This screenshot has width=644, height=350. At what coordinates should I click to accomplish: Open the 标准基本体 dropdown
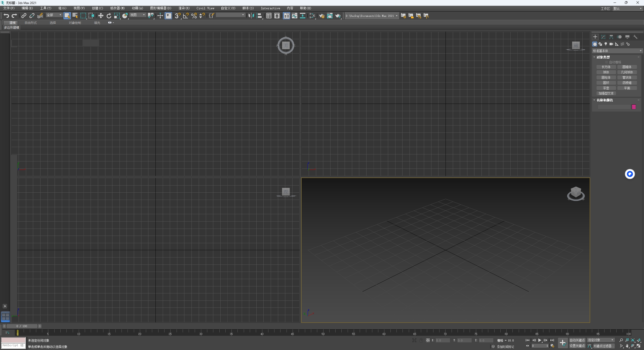(x=617, y=51)
